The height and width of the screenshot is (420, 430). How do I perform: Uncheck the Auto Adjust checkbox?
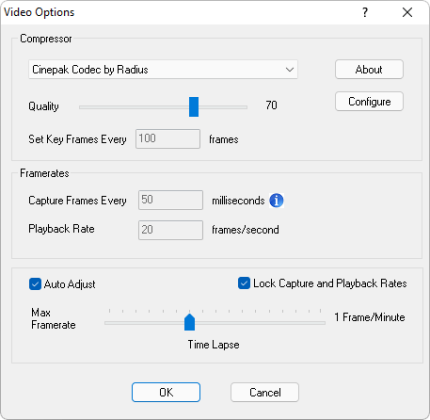pos(35,284)
